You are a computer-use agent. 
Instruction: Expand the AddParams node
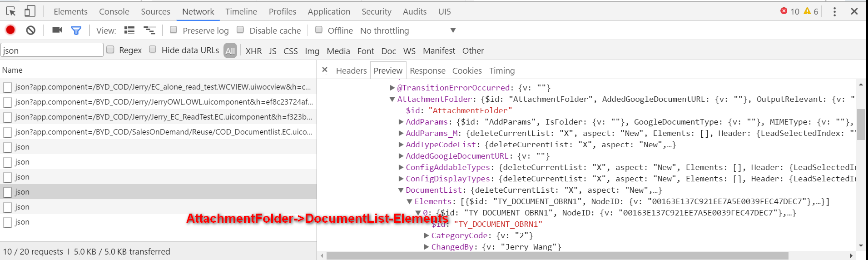pos(401,122)
